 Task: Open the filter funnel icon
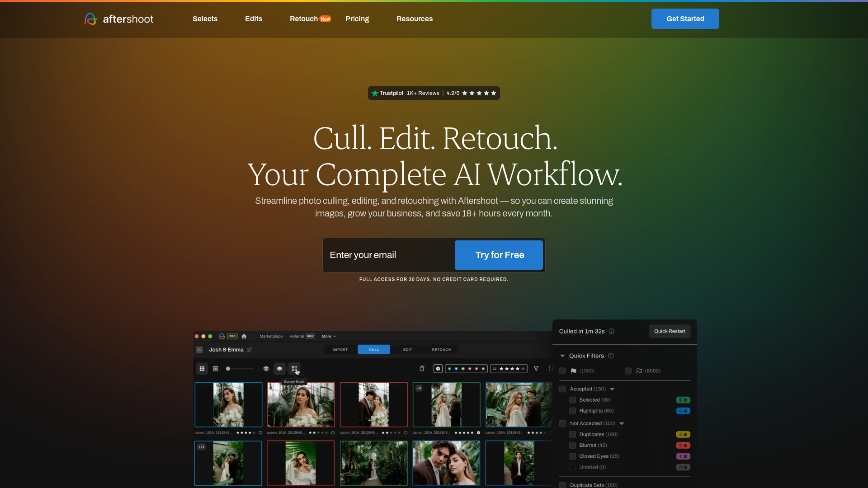(536, 369)
